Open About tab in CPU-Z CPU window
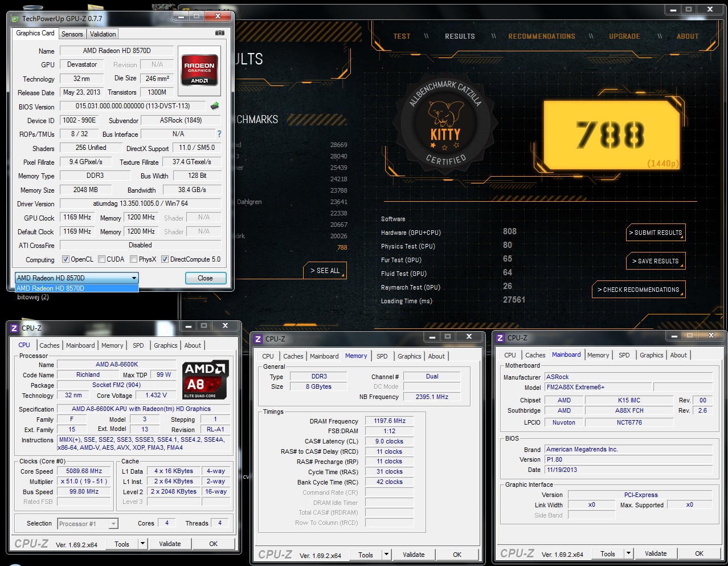Image resolution: width=728 pixels, height=566 pixels. tap(193, 345)
